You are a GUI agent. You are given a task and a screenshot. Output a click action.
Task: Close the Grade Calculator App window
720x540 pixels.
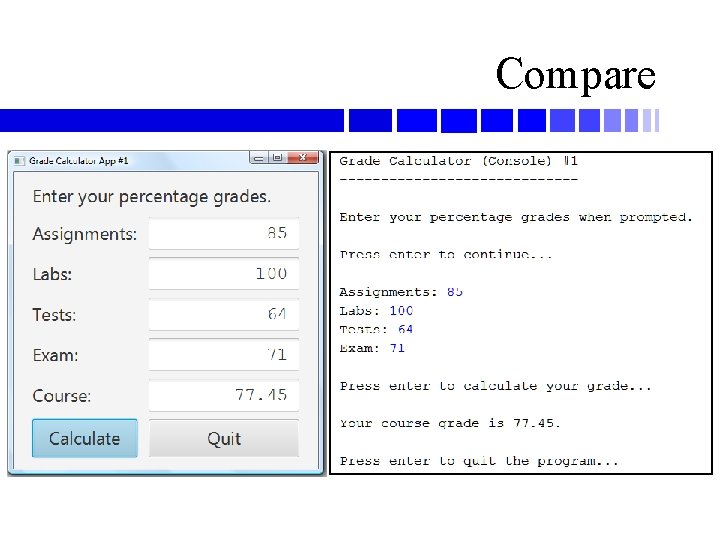coord(303,158)
